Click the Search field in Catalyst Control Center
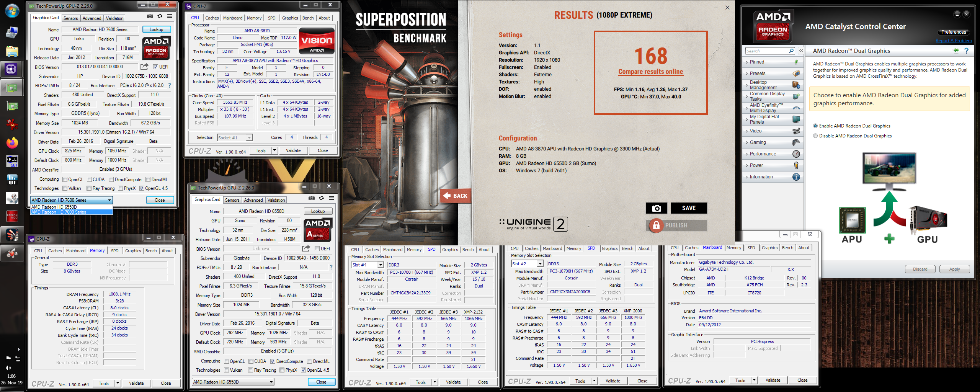The width and height of the screenshot is (980, 392). coord(767,51)
